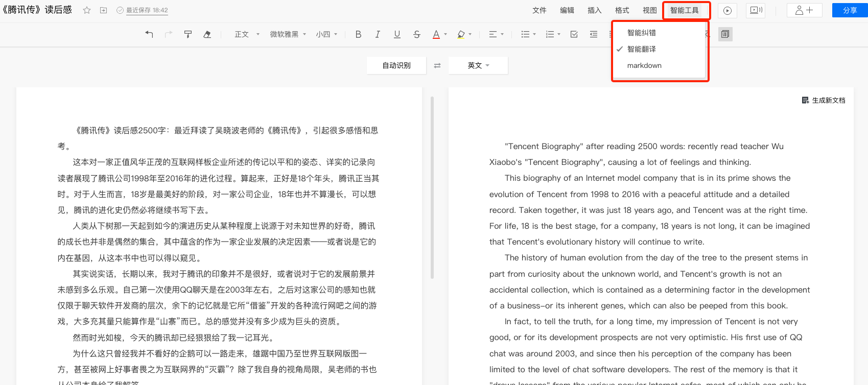Undo the last edit
The height and width of the screenshot is (385, 868).
(x=149, y=34)
